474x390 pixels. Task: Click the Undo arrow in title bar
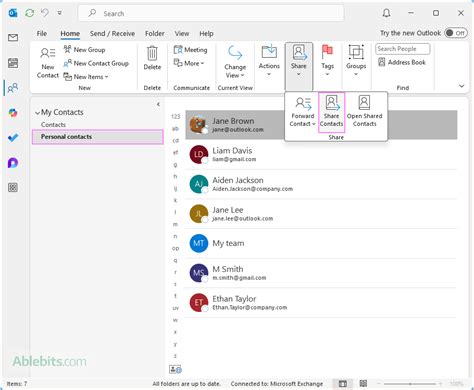[45, 13]
